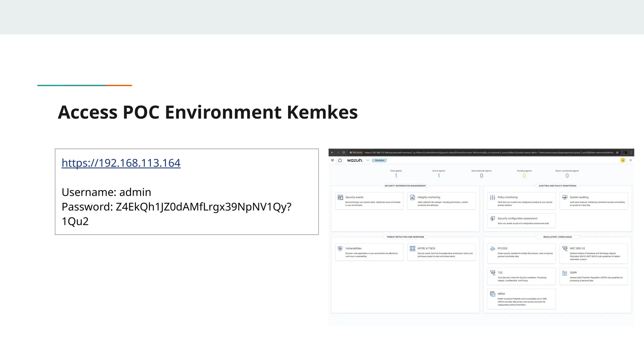Open the Vulnerabilities module
644x362 pixels.
pos(369,252)
